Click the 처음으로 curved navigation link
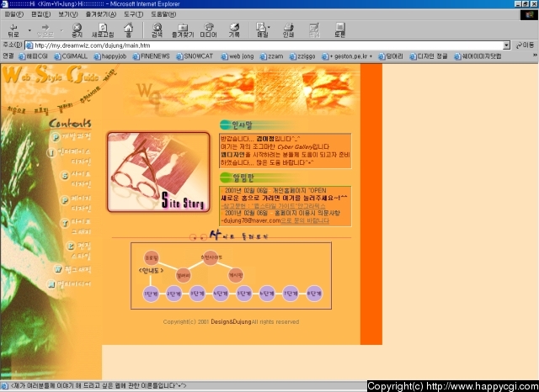 [x=16, y=110]
